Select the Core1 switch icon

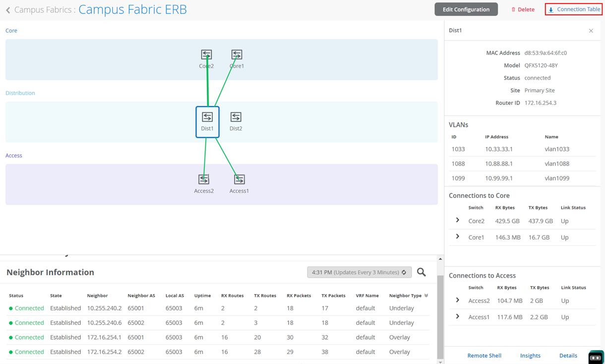237,55
